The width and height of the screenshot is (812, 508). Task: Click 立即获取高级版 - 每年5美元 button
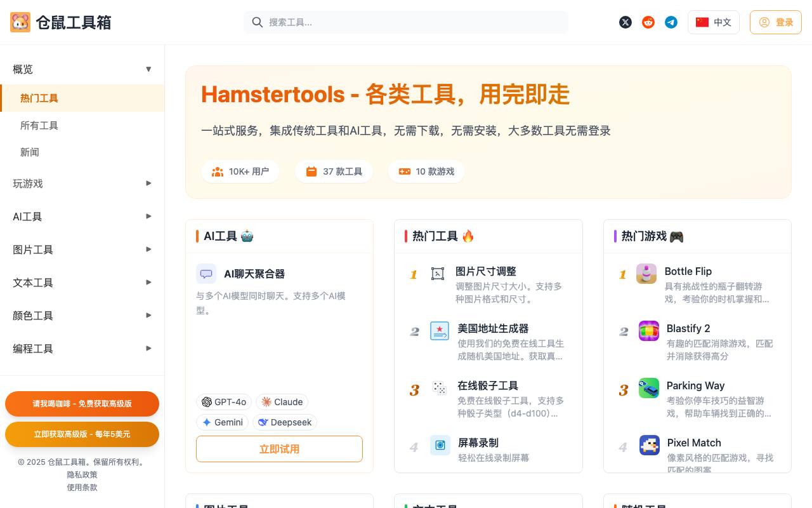pos(82,434)
